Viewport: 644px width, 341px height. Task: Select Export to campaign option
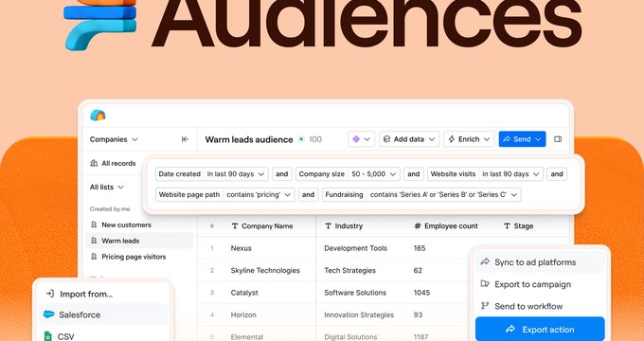540,284
